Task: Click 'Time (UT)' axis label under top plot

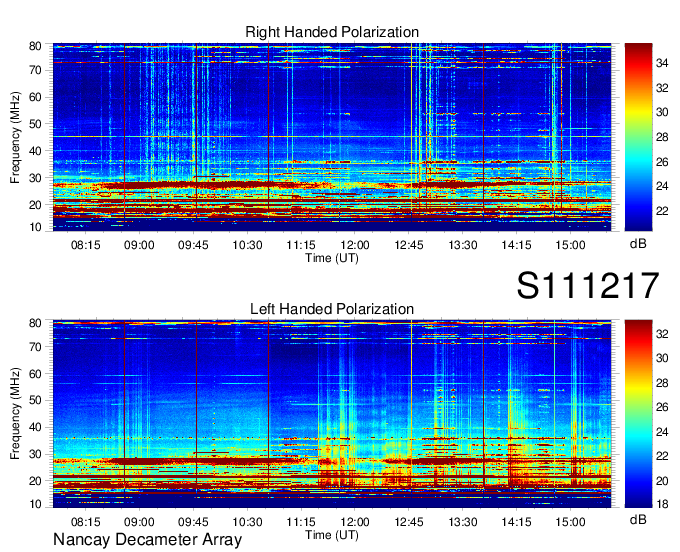Action: pos(332,258)
